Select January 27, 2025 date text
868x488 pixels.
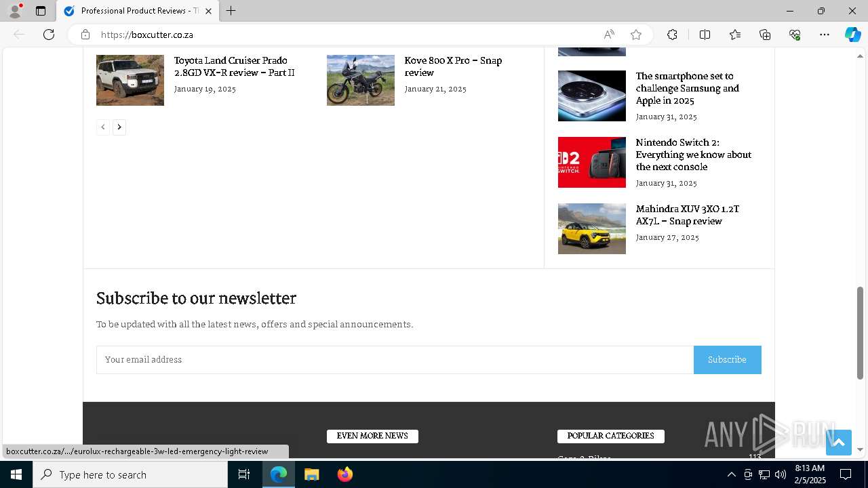(667, 237)
